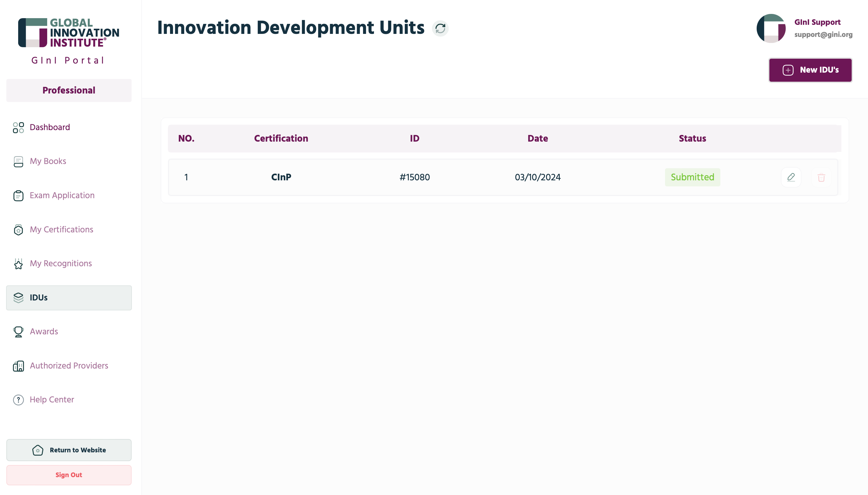Click the New IDU's button
The height and width of the screenshot is (495, 868).
[x=810, y=70]
